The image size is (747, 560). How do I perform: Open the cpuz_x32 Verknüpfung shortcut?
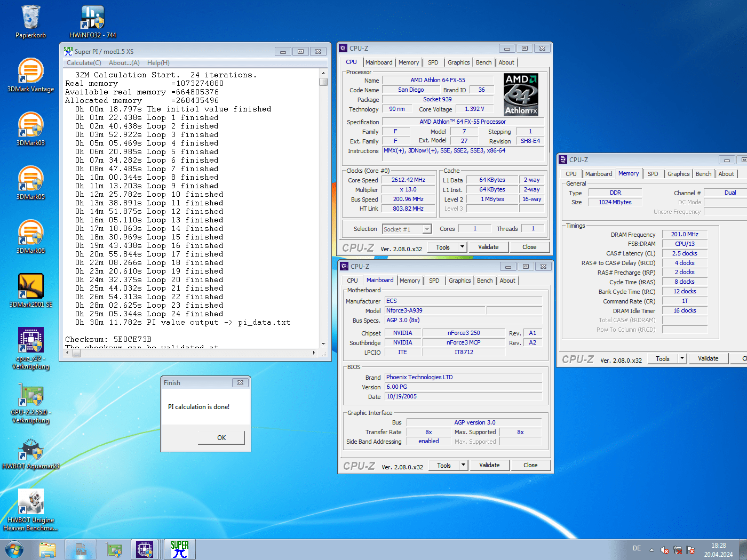tap(30, 348)
